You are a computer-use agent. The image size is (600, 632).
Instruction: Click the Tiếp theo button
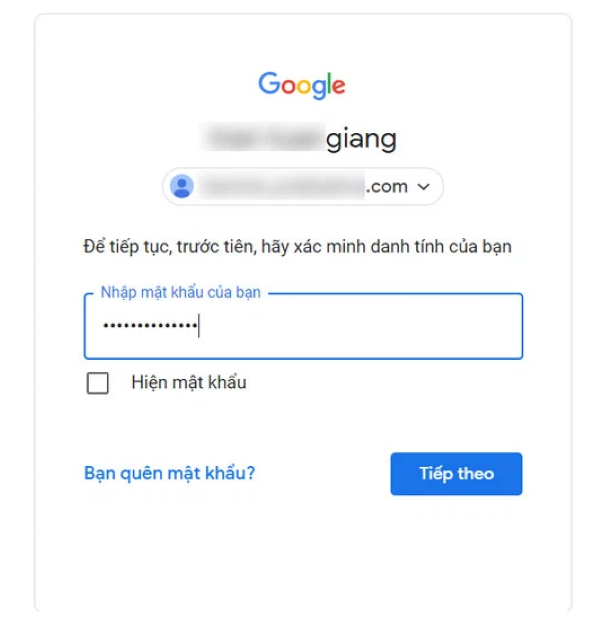pyautogui.click(x=456, y=474)
